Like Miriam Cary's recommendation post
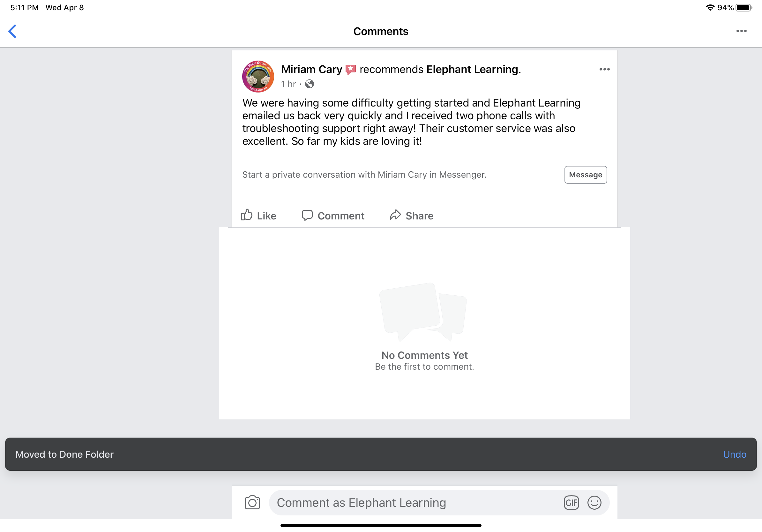This screenshot has height=532, width=762. pos(258,216)
